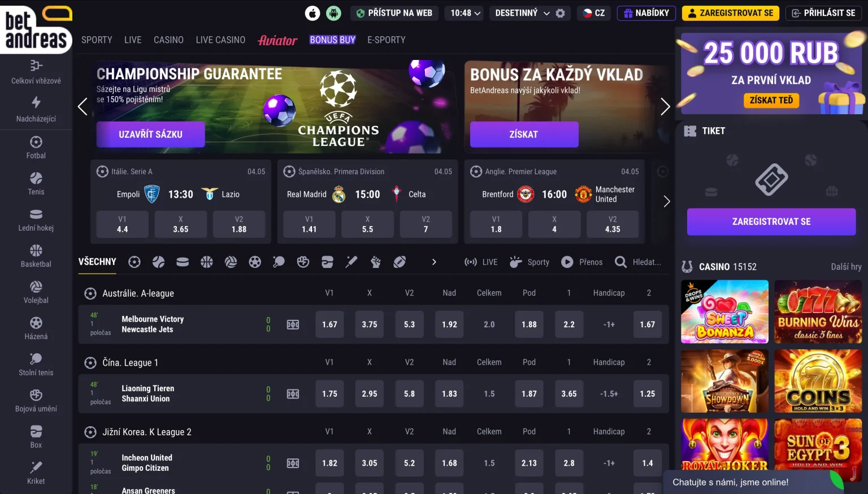868x494 pixels.
Task: Click the ZAREGISTROVAT SE button in header
Action: point(731,13)
